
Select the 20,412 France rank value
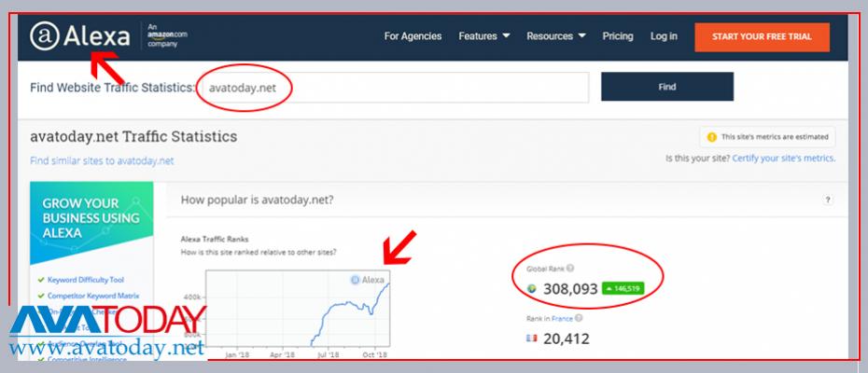click(567, 338)
